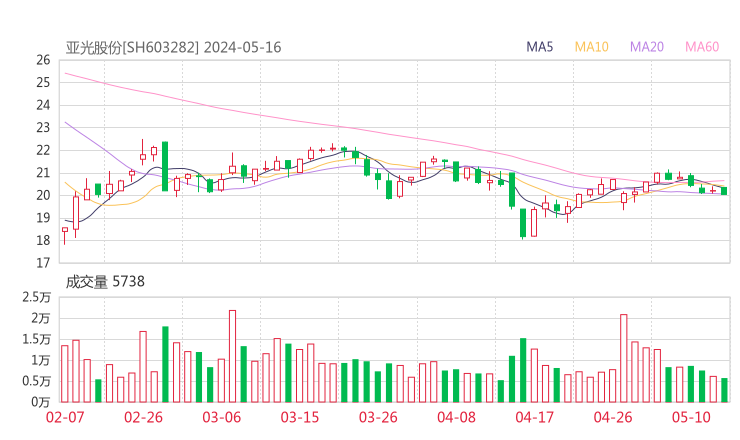
Task: Click the price axis label 26
Action: [43, 60]
